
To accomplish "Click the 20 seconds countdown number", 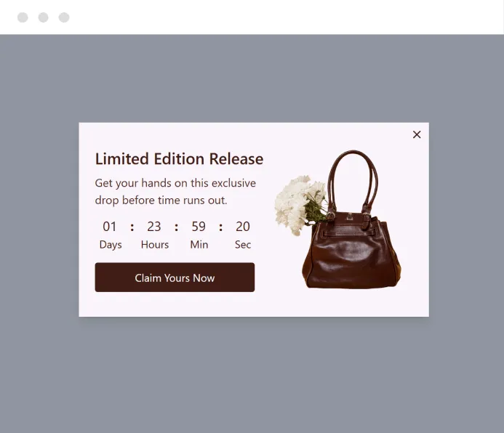I will (243, 227).
